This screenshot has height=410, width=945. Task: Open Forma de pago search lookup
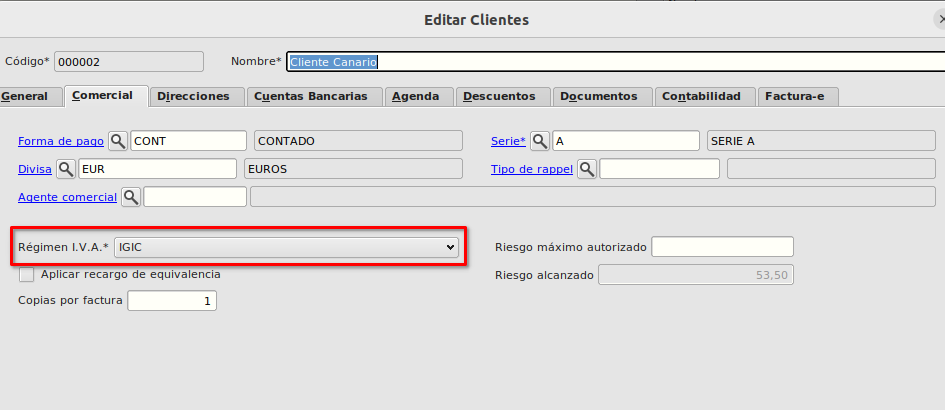[118, 141]
